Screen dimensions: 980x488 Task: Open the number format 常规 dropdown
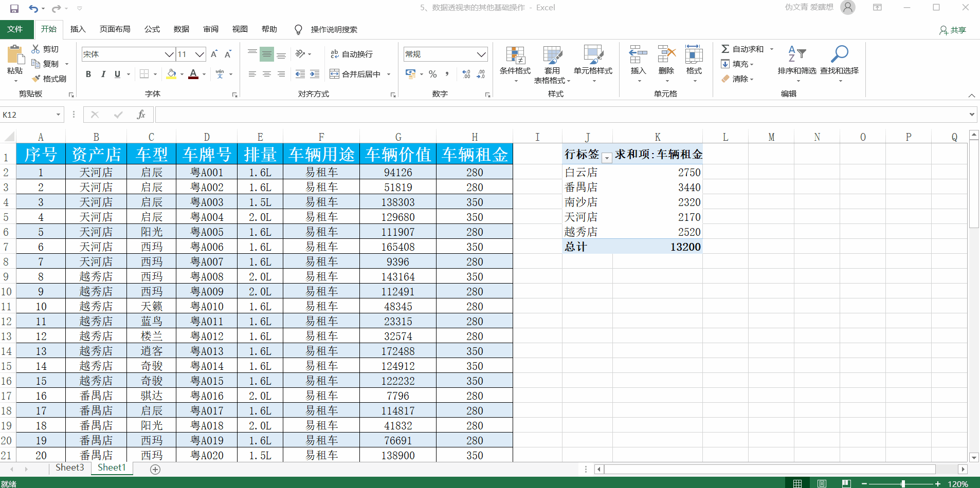pyautogui.click(x=481, y=54)
